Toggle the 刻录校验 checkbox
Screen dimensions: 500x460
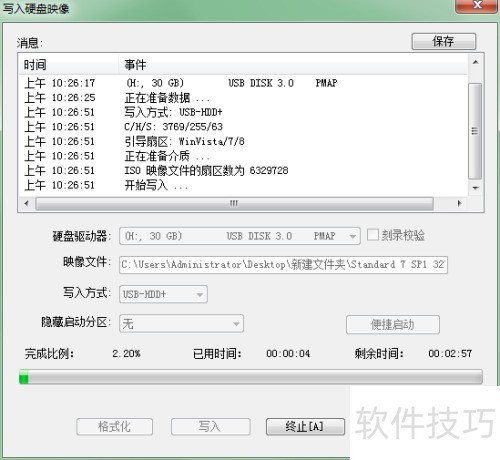(372, 235)
